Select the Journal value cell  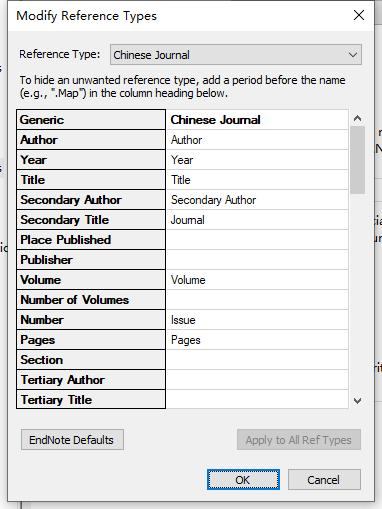(257, 220)
